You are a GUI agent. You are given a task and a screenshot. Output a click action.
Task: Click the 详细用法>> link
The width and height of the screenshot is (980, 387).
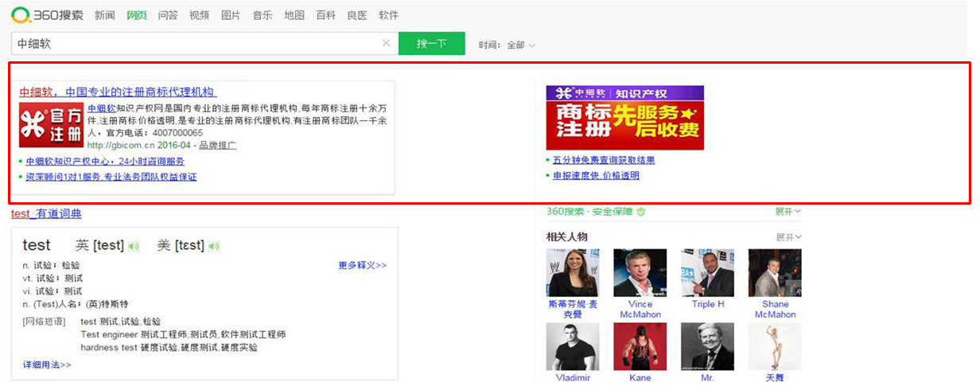47,365
